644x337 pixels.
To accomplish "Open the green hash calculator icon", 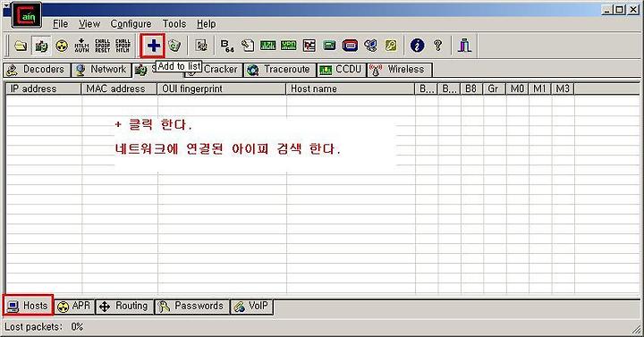I will click(x=329, y=46).
